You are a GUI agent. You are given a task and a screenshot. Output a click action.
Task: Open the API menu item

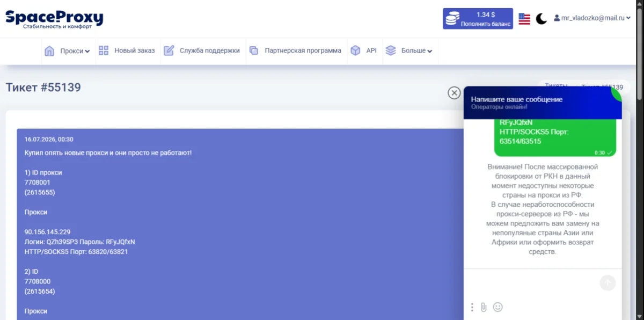364,51
